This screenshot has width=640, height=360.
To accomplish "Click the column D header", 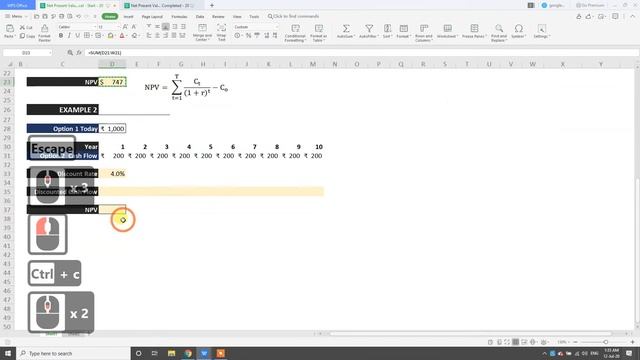I will pyautogui.click(x=112, y=64).
